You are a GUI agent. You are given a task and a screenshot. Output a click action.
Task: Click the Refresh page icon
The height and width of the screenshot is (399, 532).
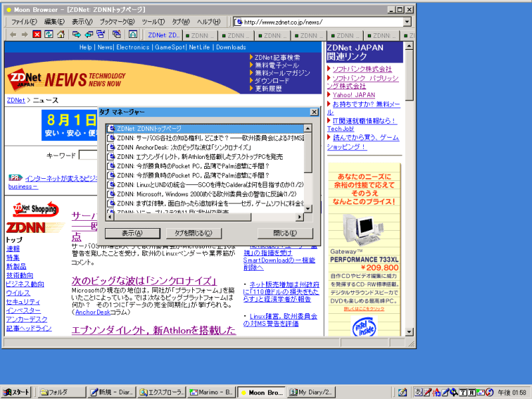click(x=49, y=35)
